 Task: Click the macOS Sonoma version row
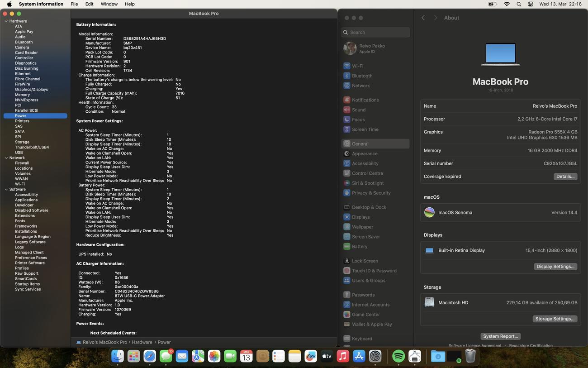pos(500,212)
